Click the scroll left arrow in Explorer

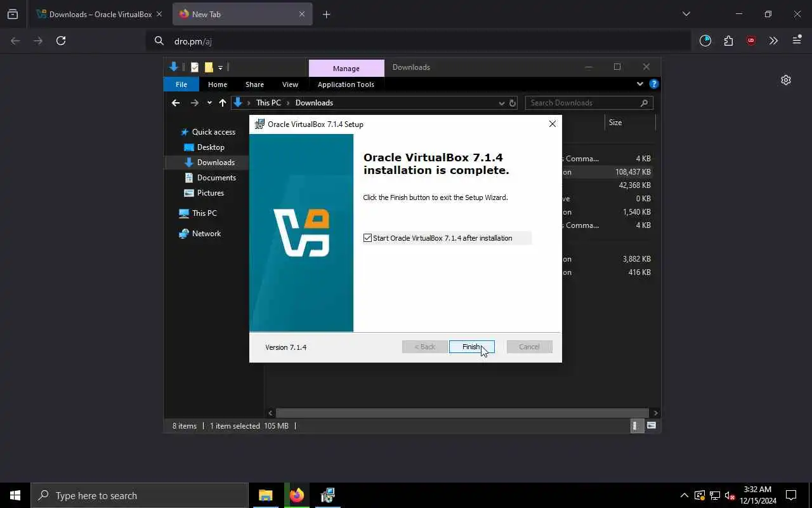pyautogui.click(x=270, y=413)
